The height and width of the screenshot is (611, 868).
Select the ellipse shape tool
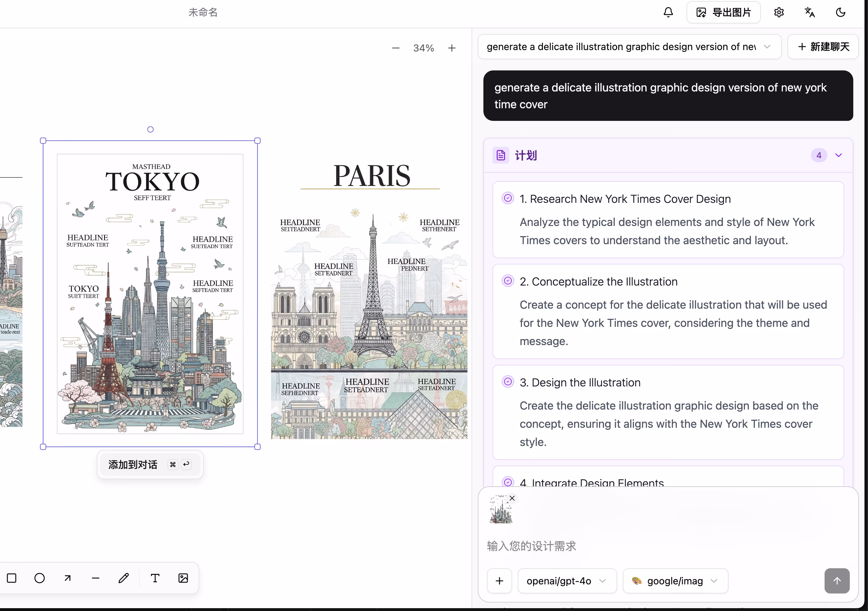[x=39, y=578]
